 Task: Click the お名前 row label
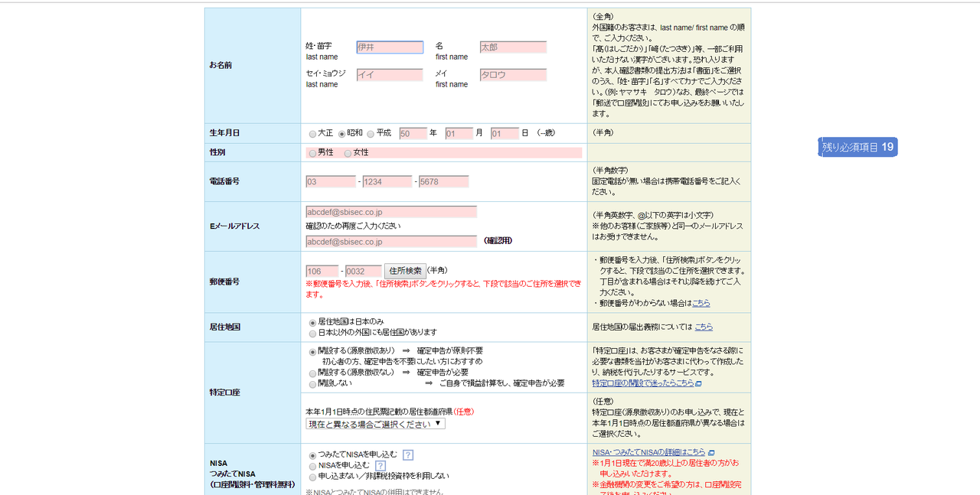tap(220, 65)
